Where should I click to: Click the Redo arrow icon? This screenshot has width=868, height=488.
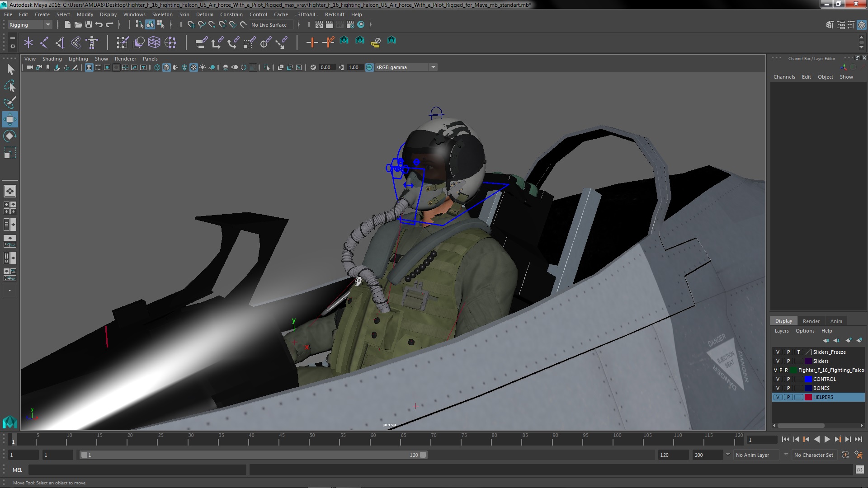click(109, 25)
